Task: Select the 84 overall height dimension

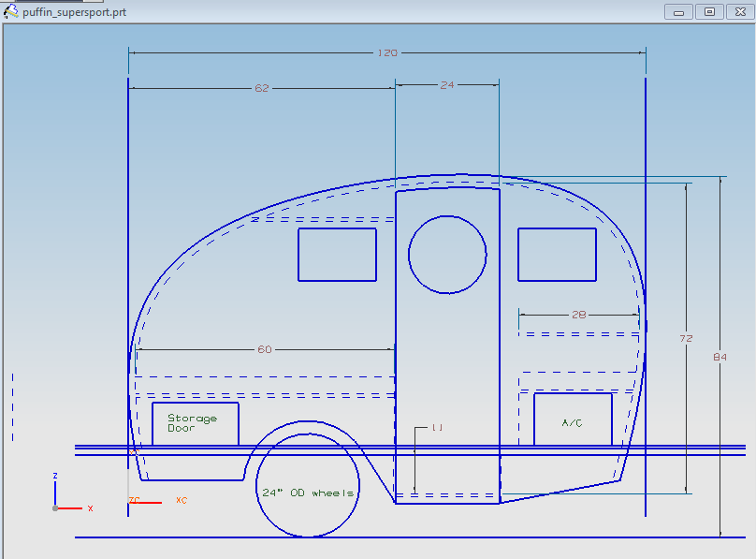Action: (x=720, y=357)
